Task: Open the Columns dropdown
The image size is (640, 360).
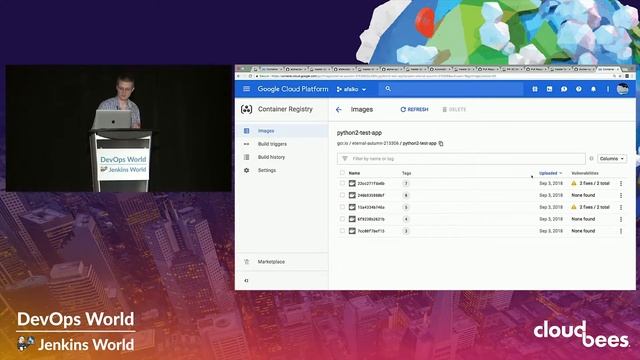Action: pyautogui.click(x=611, y=158)
